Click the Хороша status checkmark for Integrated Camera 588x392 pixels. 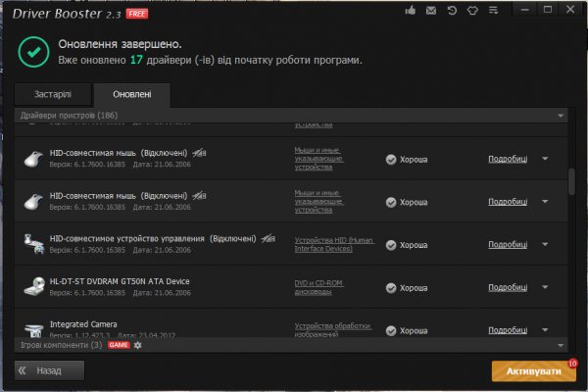pyautogui.click(x=391, y=330)
